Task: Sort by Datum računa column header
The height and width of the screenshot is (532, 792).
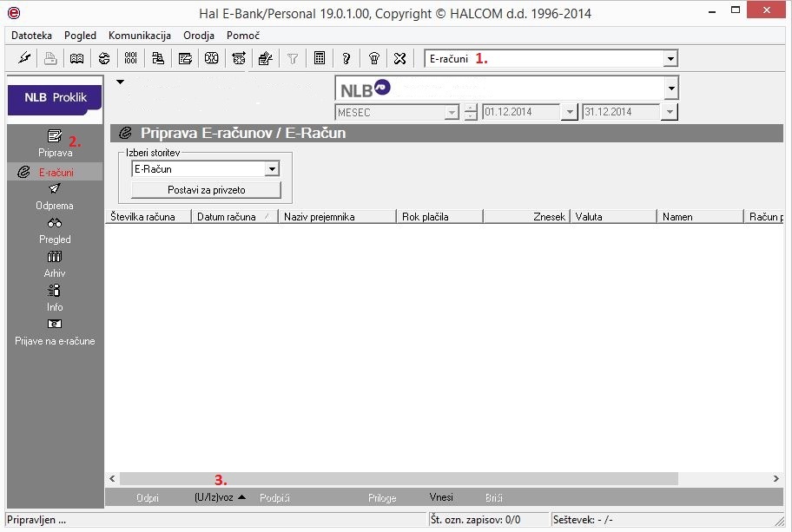Action: pyautogui.click(x=234, y=217)
